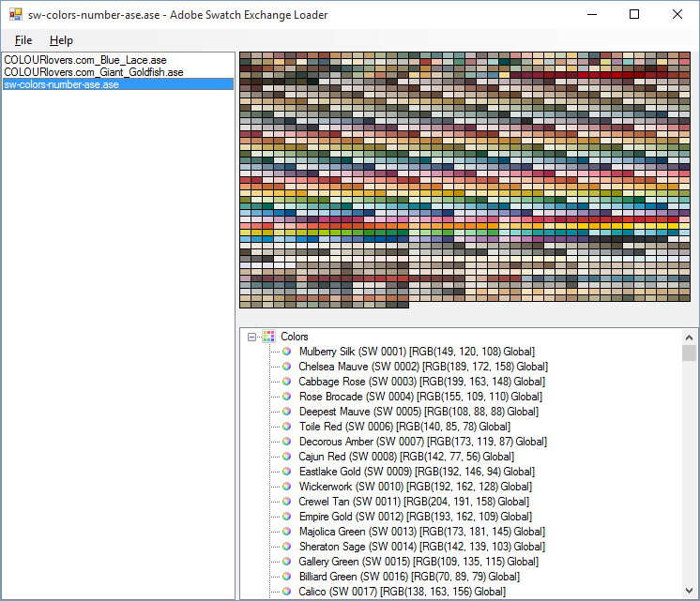Close the Swatch Exchange Loader window
Image resolution: width=700 pixels, height=601 pixels.
tap(677, 14)
